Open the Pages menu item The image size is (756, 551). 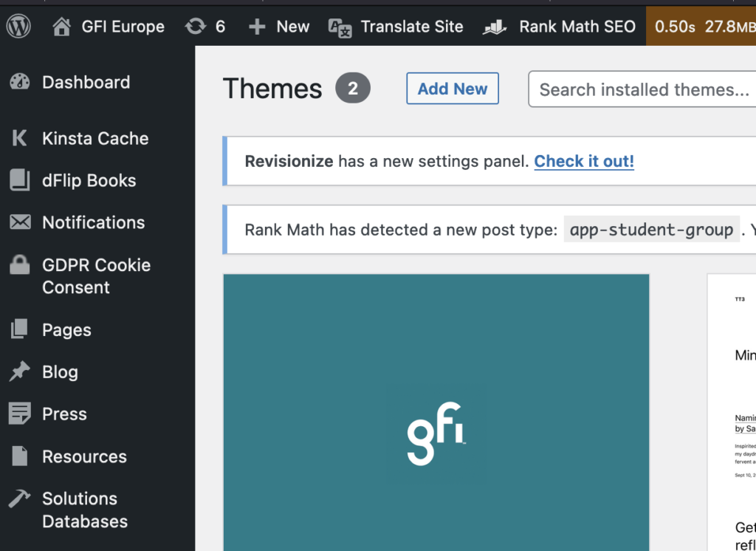point(66,330)
